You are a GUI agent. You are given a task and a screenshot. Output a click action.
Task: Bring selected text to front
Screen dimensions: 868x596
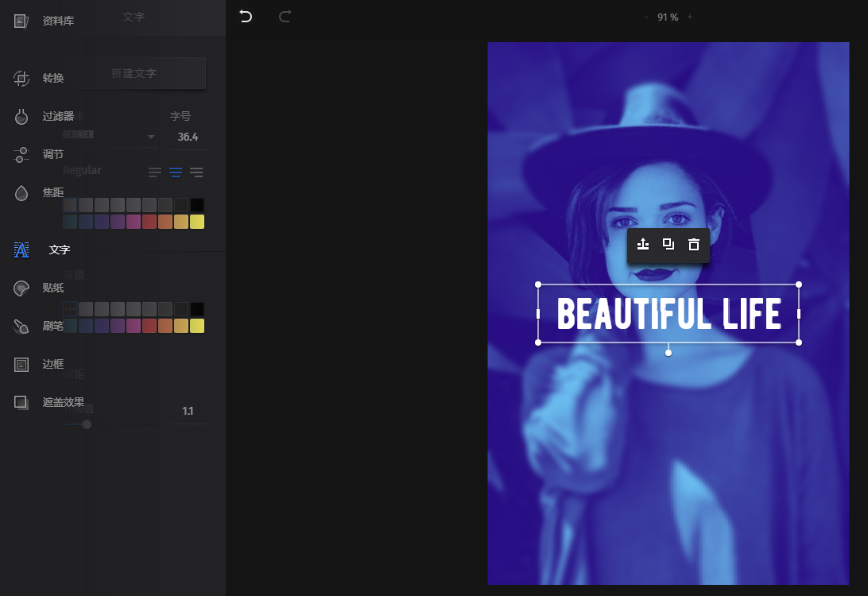tap(643, 244)
